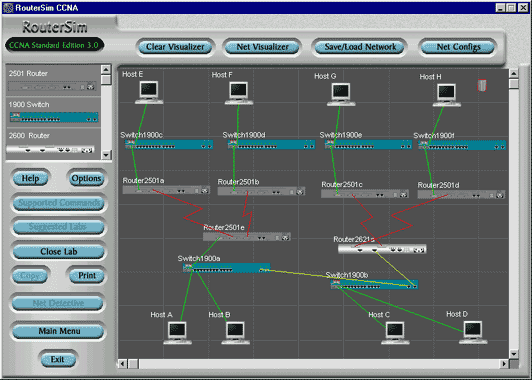Open the Router2501d device
This screenshot has width=532, height=380.
[x=461, y=195]
